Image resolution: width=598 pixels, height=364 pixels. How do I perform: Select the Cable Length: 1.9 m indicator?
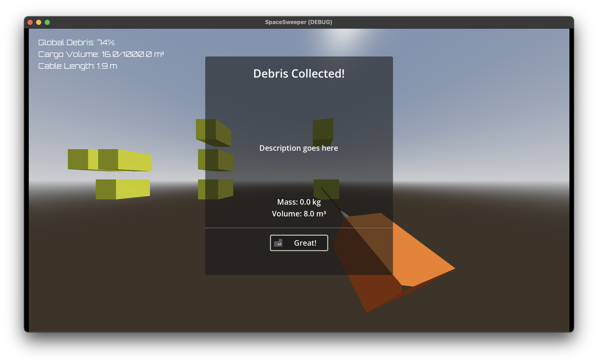(x=78, y=65)
